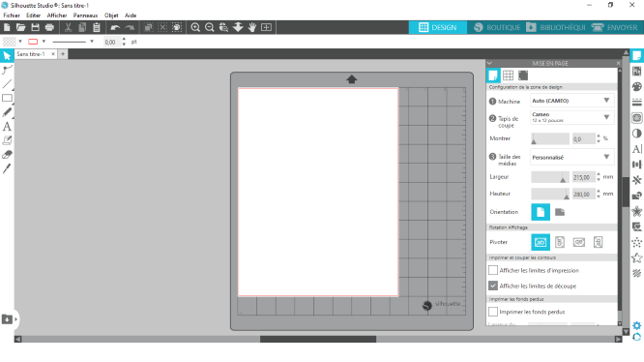Enable Afficher les limites d'impression
Viewport: 644px width, 362px height.
[x=493, y=270]
